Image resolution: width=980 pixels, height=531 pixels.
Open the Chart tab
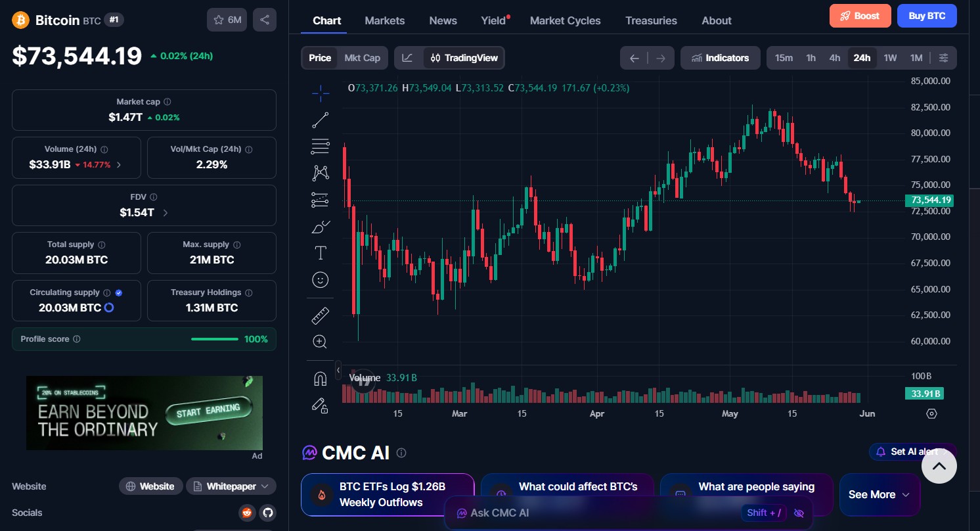point(327,20)
